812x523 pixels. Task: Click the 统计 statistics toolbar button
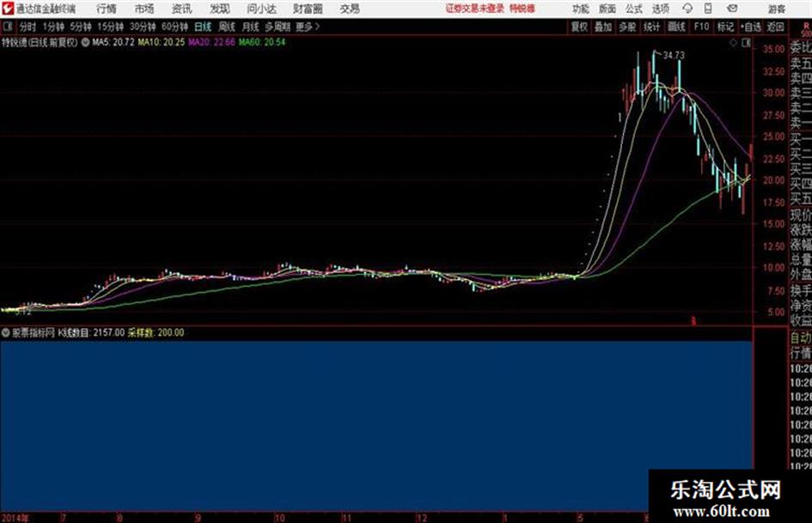pyautogui.click(x=651, y=27)
